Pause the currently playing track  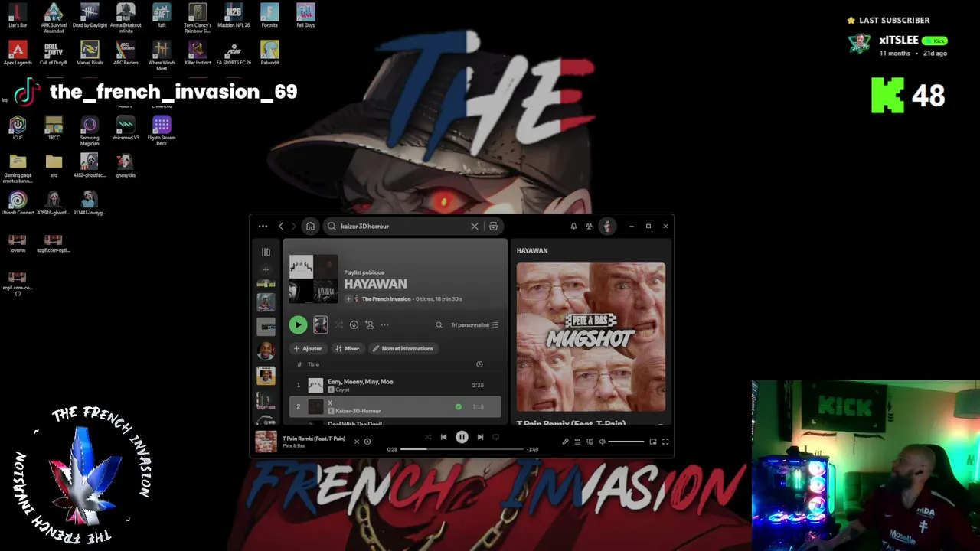point(462,437)
